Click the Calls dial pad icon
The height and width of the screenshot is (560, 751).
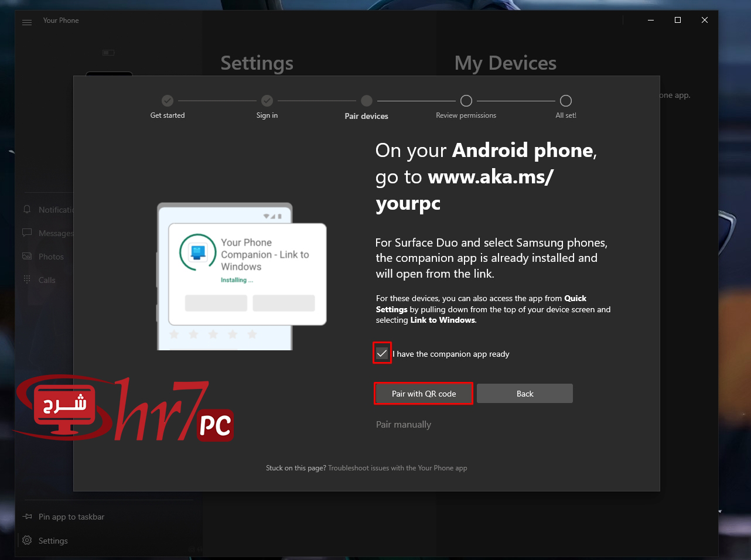pyautogui.click(x=27, y=279)
